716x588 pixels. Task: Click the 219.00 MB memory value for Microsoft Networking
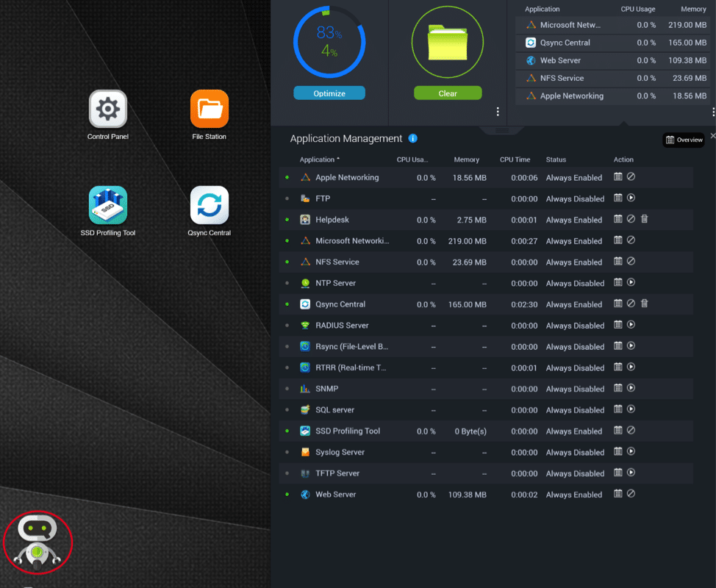click(467, 241)
